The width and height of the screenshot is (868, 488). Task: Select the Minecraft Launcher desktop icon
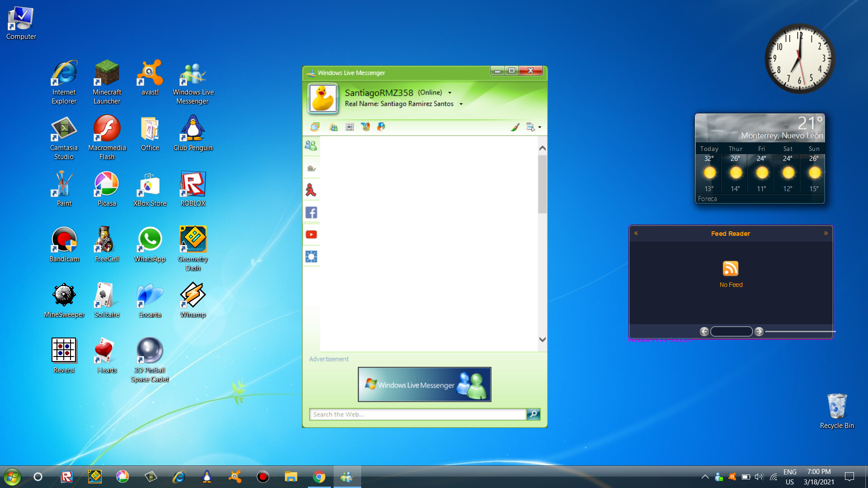107,82
